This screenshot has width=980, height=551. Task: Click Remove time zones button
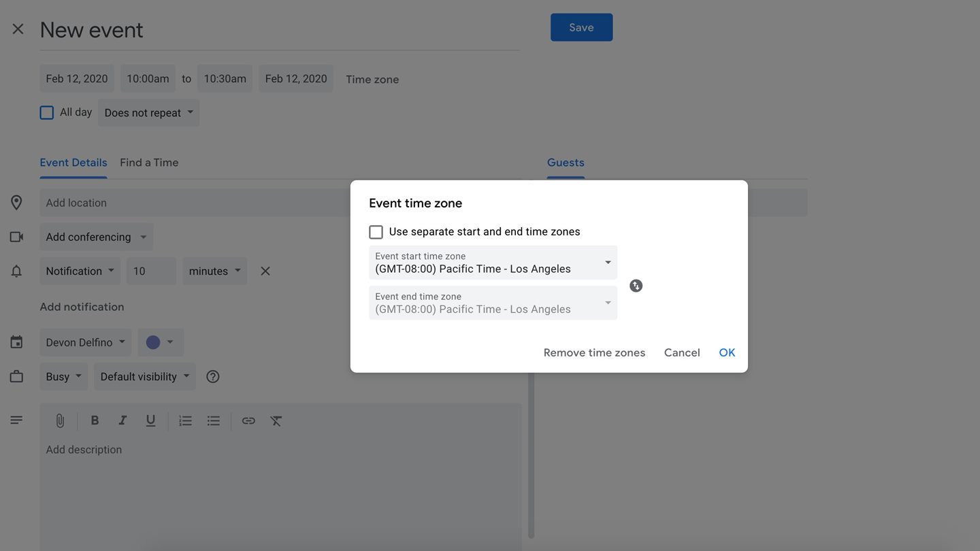click(594, 352)
